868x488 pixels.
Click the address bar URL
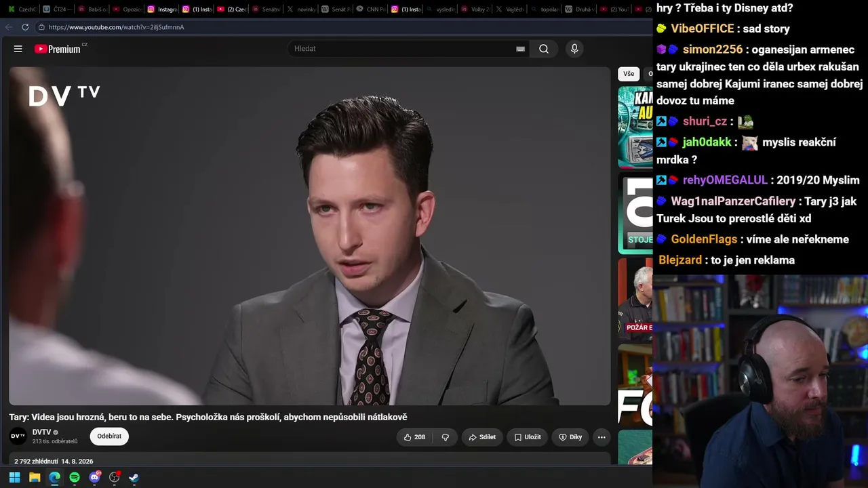[x=116, y=27]
